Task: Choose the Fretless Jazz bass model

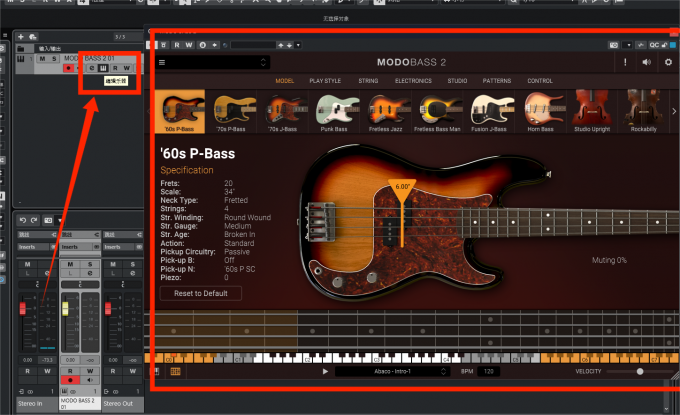Action: [x=386, y=111]
